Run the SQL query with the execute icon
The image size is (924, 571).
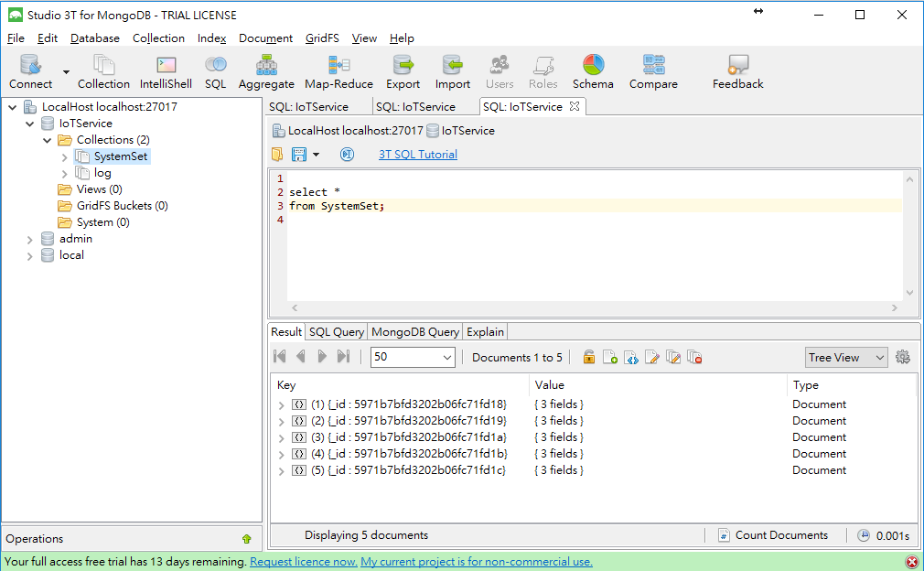(348, 155)
